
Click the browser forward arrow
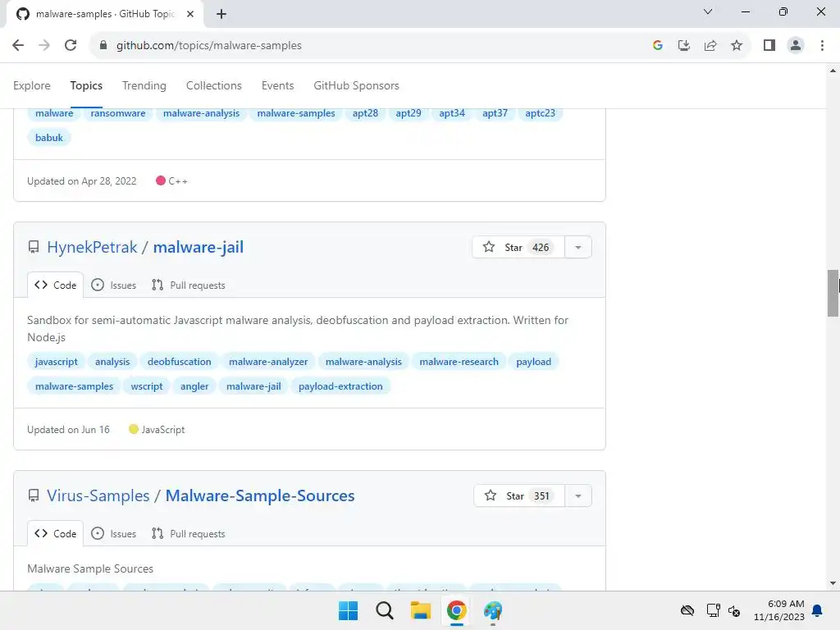pos(44,46)
